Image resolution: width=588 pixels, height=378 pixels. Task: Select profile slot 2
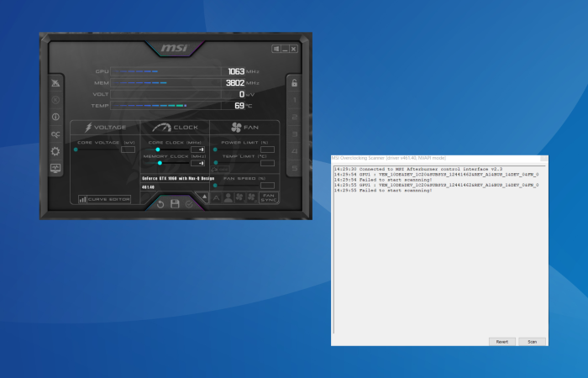pos(294,117)
